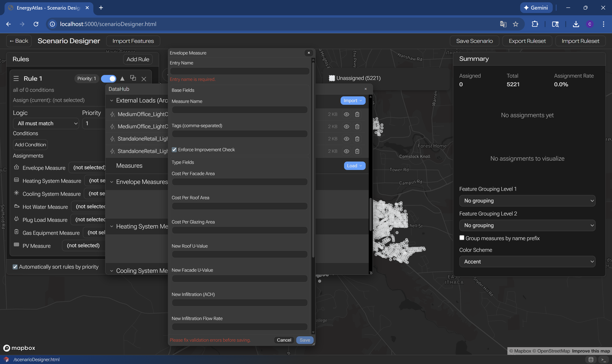Open the Import dropdown in DataHub
612x364 pixels.
pyautogui.click(x=353, y=101)
